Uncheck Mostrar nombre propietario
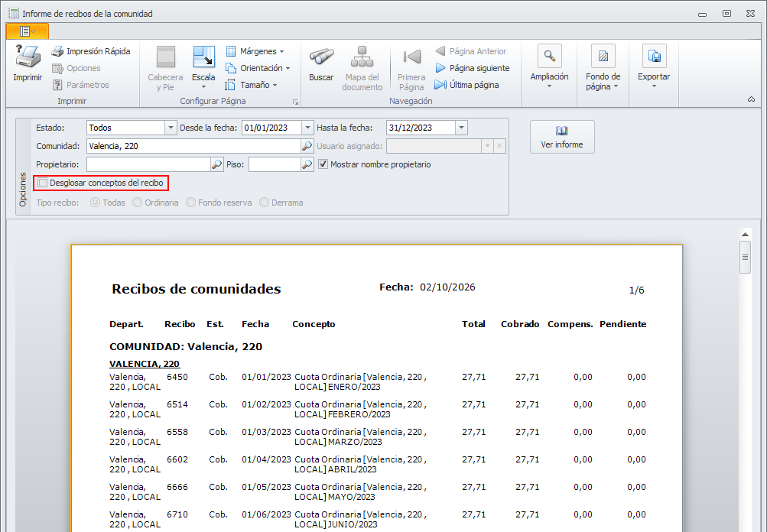 (x=323, y=164)
